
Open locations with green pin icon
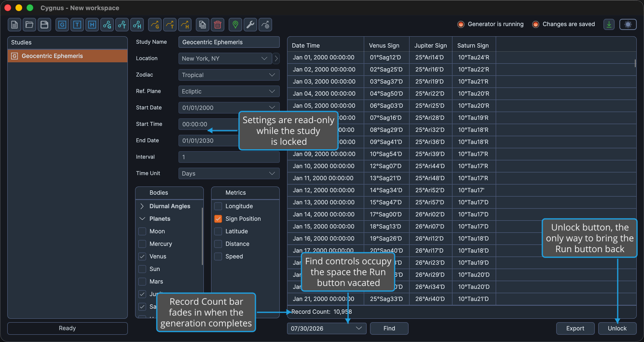pos(235,25)
